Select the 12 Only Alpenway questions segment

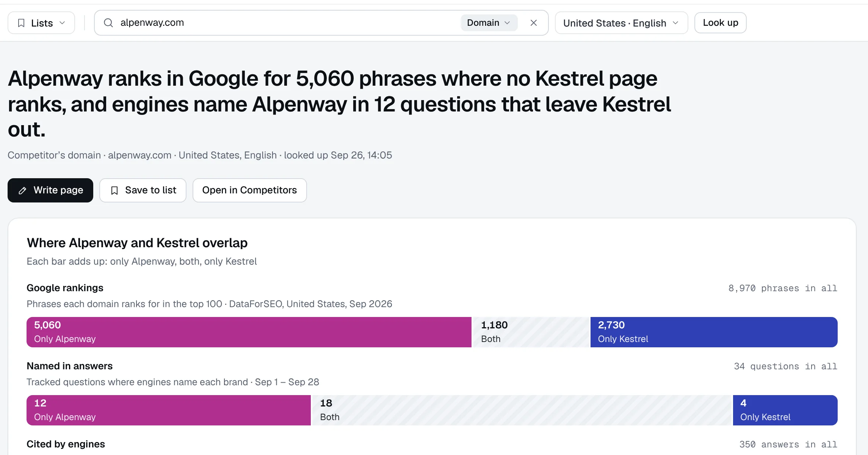169,410
